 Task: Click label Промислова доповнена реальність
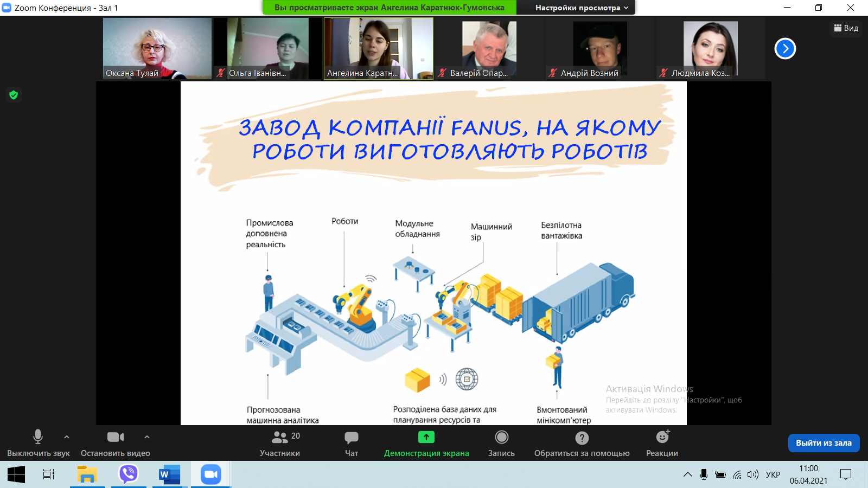(x=270, y=234)
